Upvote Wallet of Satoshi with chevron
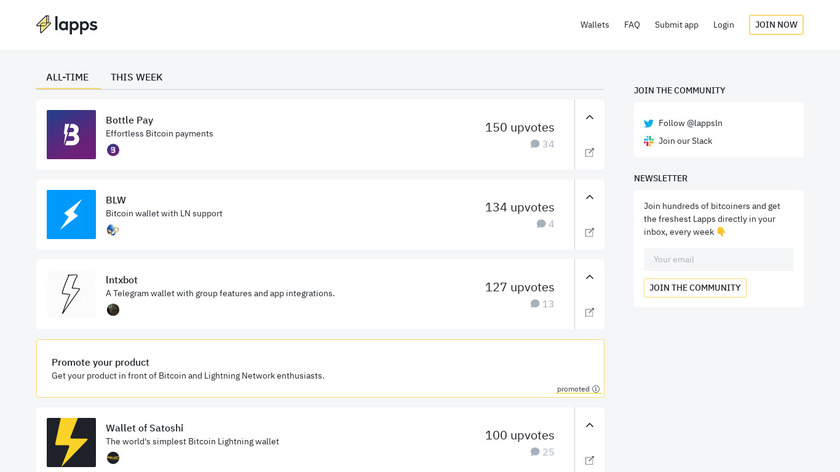 pyautogui.click(x=589, y=425)
